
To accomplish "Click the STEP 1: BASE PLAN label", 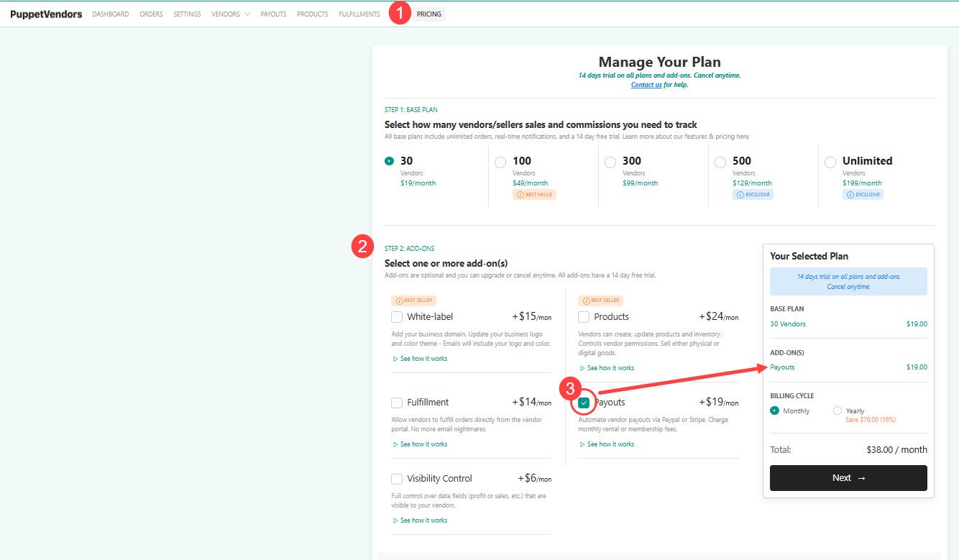I will click(411, 110).
